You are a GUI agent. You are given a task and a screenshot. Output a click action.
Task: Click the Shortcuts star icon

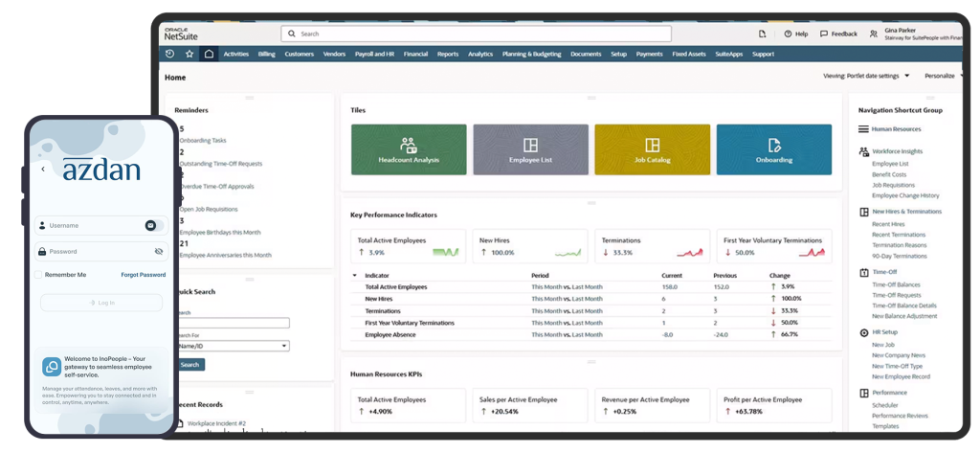click(189, 54)
